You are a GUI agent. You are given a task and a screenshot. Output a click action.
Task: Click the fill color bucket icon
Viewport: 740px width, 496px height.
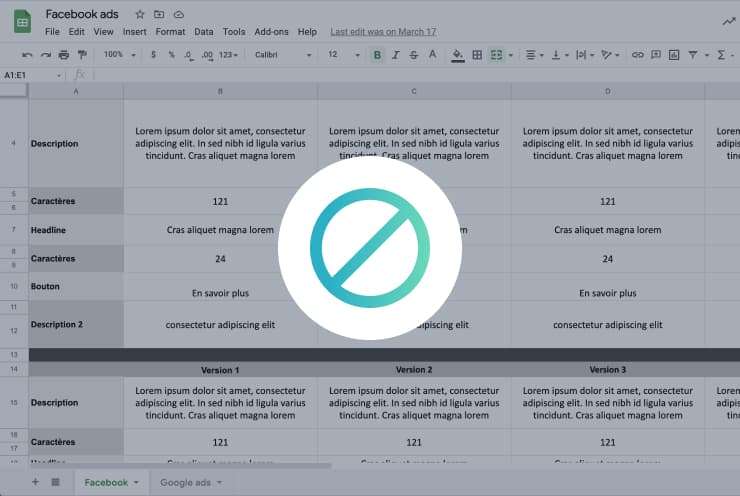(458, 55)
